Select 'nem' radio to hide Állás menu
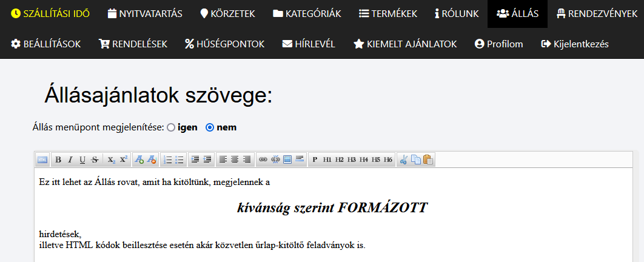The image size is (644, 262). [x=210, y=128]
